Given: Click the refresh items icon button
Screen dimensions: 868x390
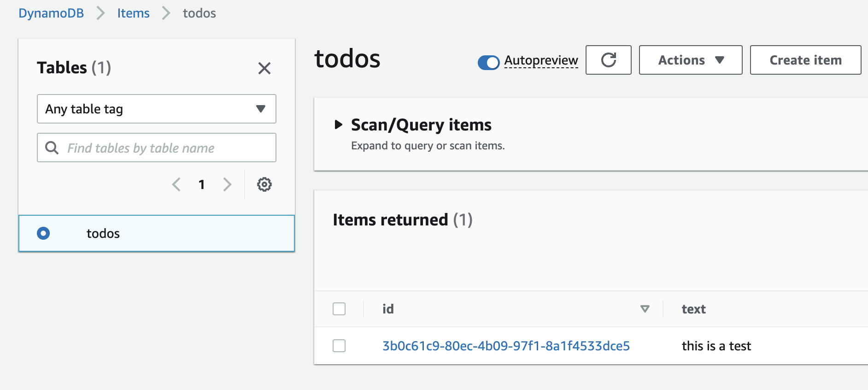Looking at the screenshot, I should click(x=608, y=60).
